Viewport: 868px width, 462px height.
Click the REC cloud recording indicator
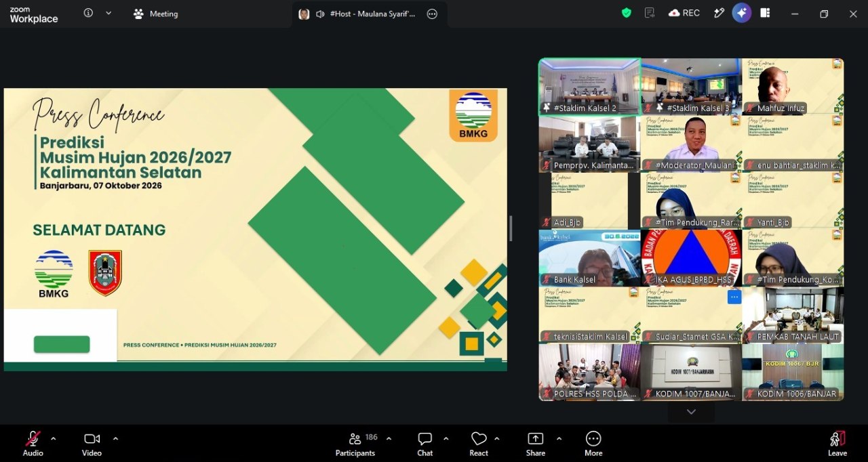pyautogui.click(x=684, y=13)
